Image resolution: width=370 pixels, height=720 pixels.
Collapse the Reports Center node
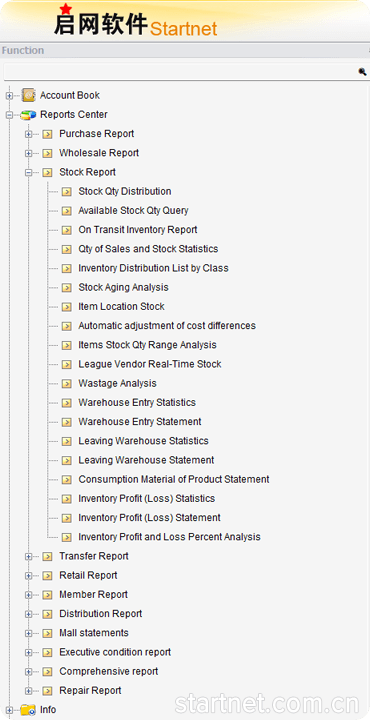point(9,115)
